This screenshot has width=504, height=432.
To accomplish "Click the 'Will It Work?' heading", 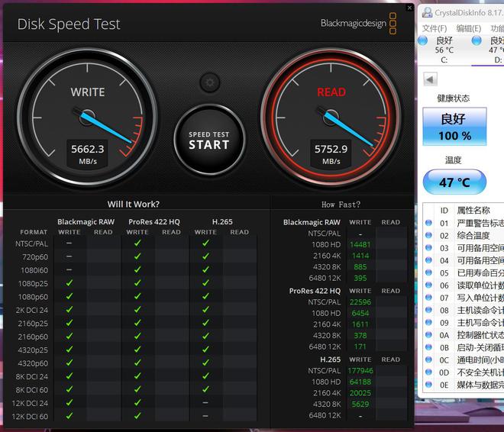I will (x=134, y=204).
